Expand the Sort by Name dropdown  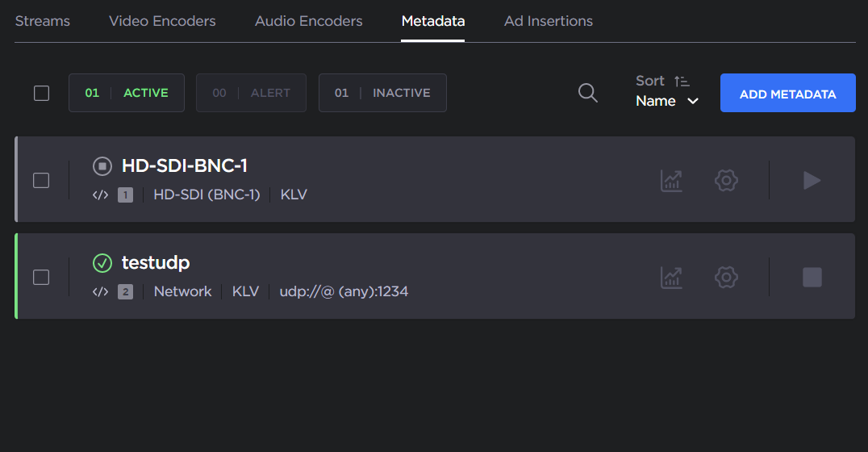click(x=667, y=101)
